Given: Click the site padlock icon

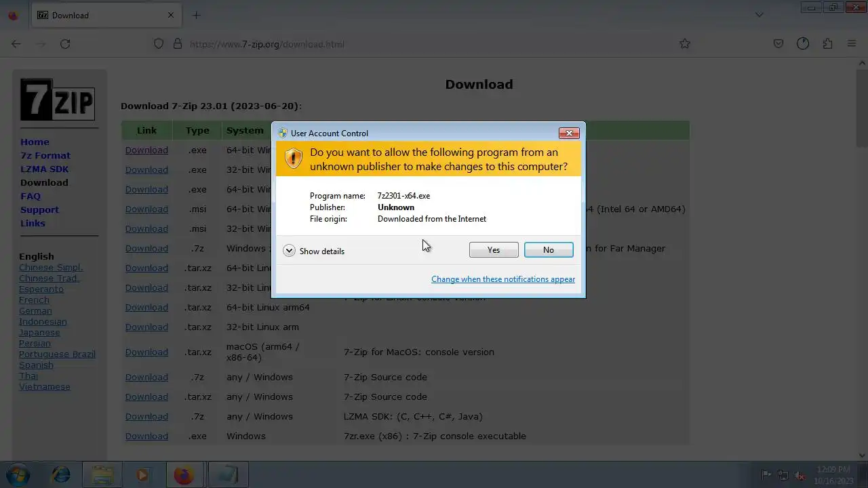Looking at the screenshot, I should pyautogui.click(x=178, y=43).
